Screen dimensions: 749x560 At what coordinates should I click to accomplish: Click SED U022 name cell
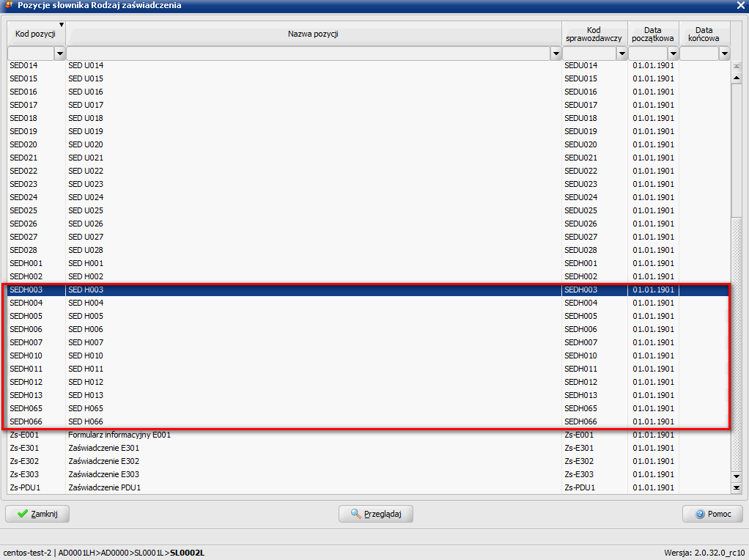pyautogui.click(x=314, y=171)
